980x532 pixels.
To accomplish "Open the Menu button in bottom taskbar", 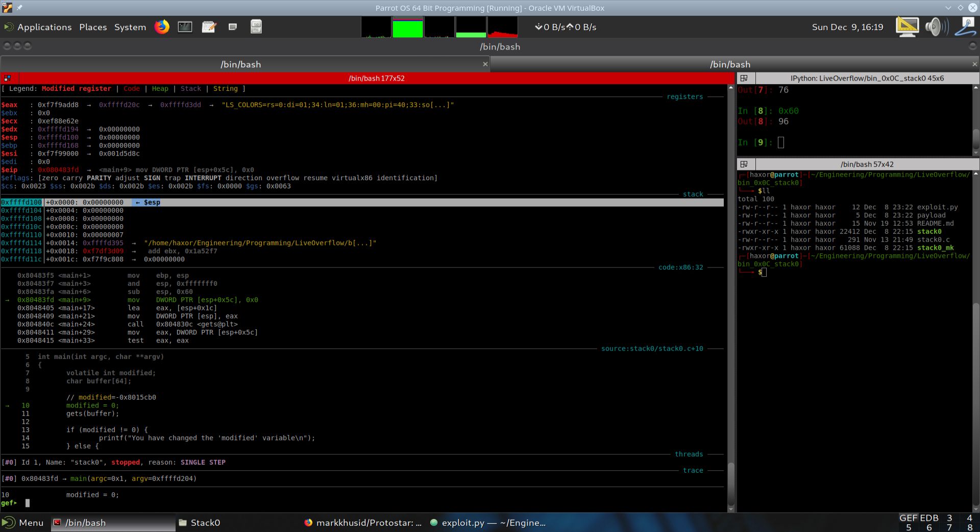I will 23,522.
